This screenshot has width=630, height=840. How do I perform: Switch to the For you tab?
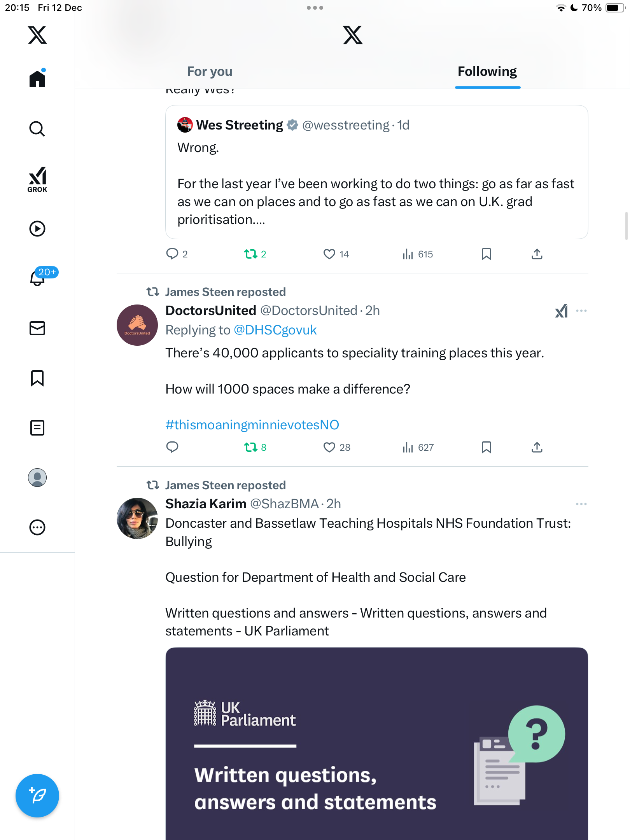[x=210, y=72]
